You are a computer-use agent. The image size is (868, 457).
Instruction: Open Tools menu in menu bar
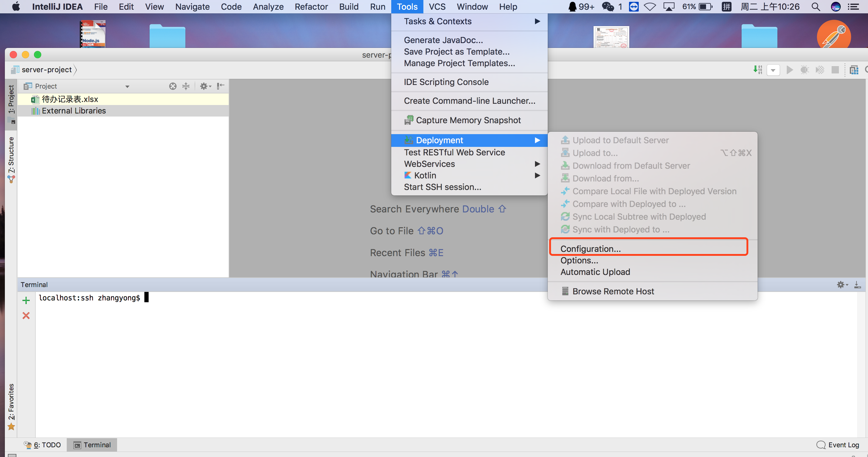click(x=407, y=6)
